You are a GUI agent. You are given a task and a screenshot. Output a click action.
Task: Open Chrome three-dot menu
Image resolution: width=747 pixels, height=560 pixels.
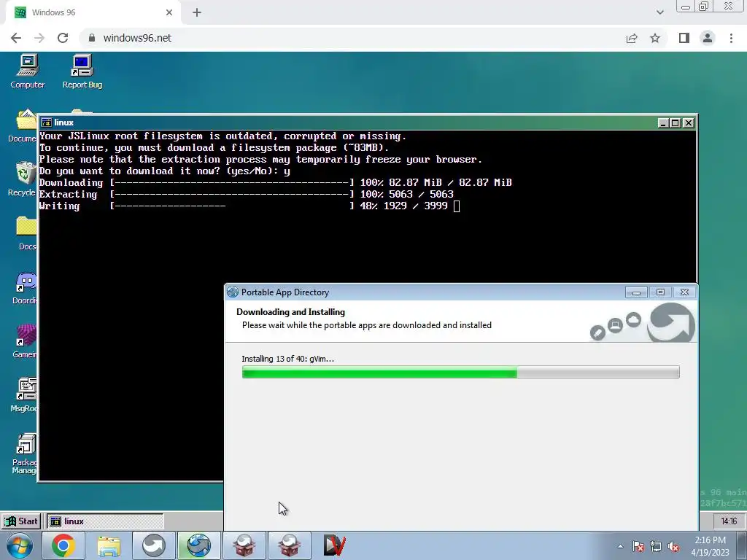[731, 38]
